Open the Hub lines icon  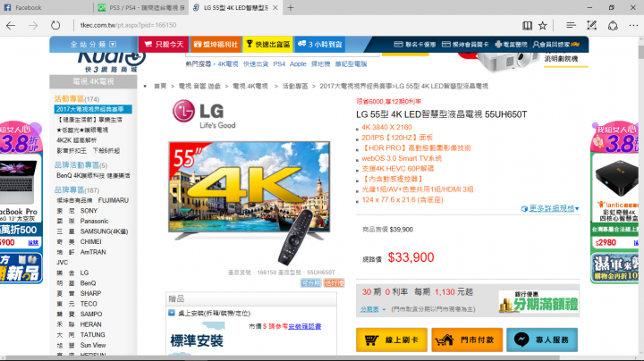pyautogui.click(x=571, y=25)
